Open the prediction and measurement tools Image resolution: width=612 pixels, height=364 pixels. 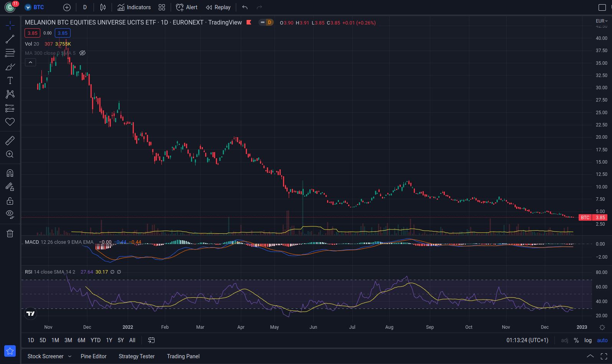coord(10,108)
